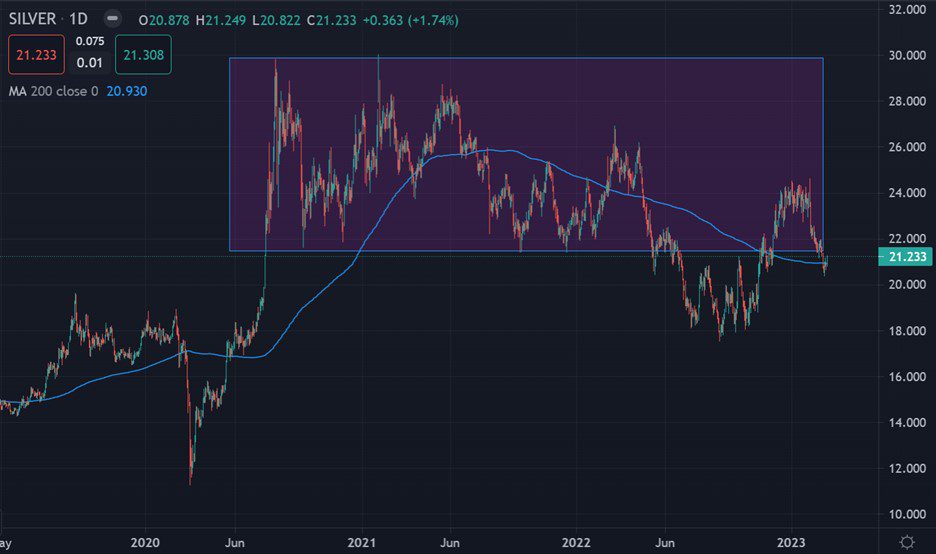Click the 21.233 current price label on axis
This screenshot has width=936, height=554.
coord(906,257)
